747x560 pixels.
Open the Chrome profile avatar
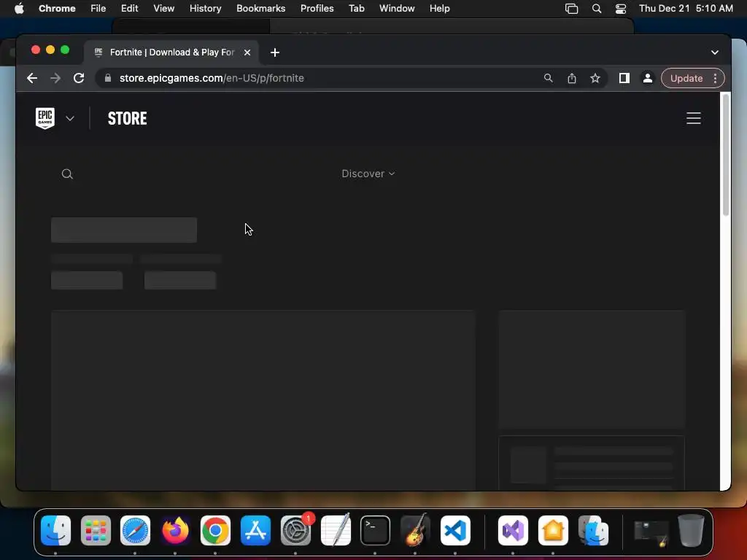tap(648, 78)
